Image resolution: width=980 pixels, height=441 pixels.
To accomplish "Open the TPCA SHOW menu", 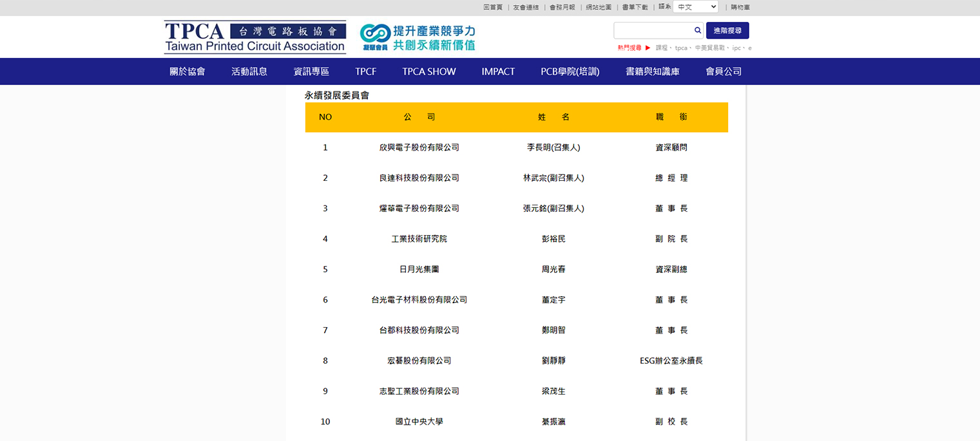I will tap(429, 71).
